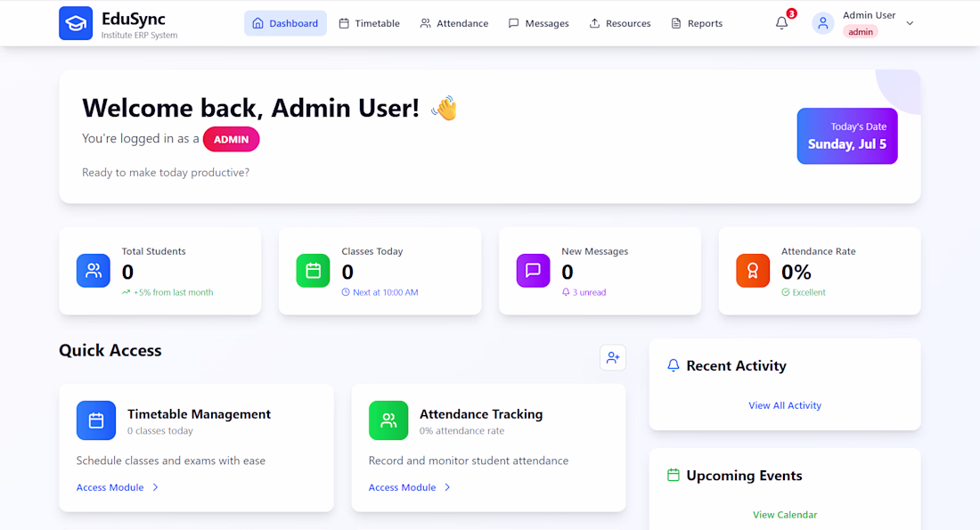The height and width of the screenshot is (530, 980).
Task: Click Access Module under Timetable Management
Action: point(118,487)
